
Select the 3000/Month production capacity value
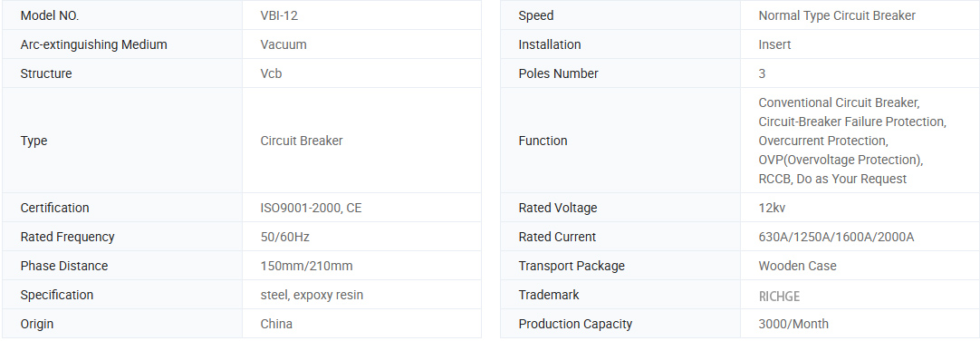pos(793,324)
